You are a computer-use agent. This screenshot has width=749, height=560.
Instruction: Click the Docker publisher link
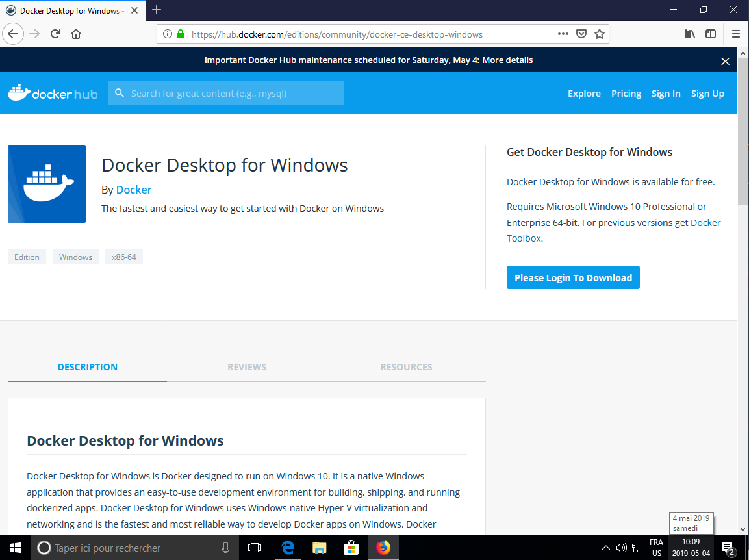pyautogui.click(x=134, y=190)
